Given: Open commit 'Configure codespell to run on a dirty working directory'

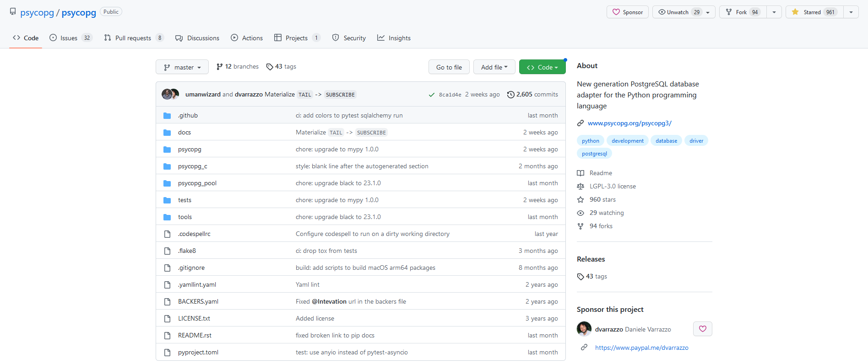Looking at the screenshot, I should pyautogui.click(x=373, y=234).
